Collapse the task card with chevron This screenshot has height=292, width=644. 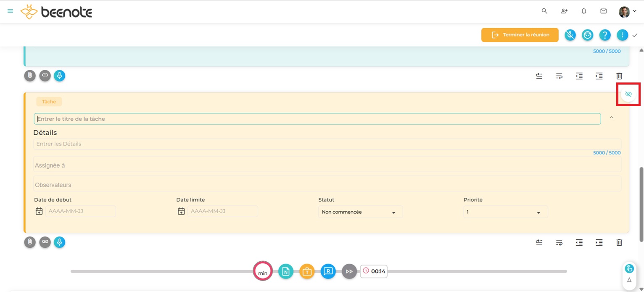pos(612,118)
